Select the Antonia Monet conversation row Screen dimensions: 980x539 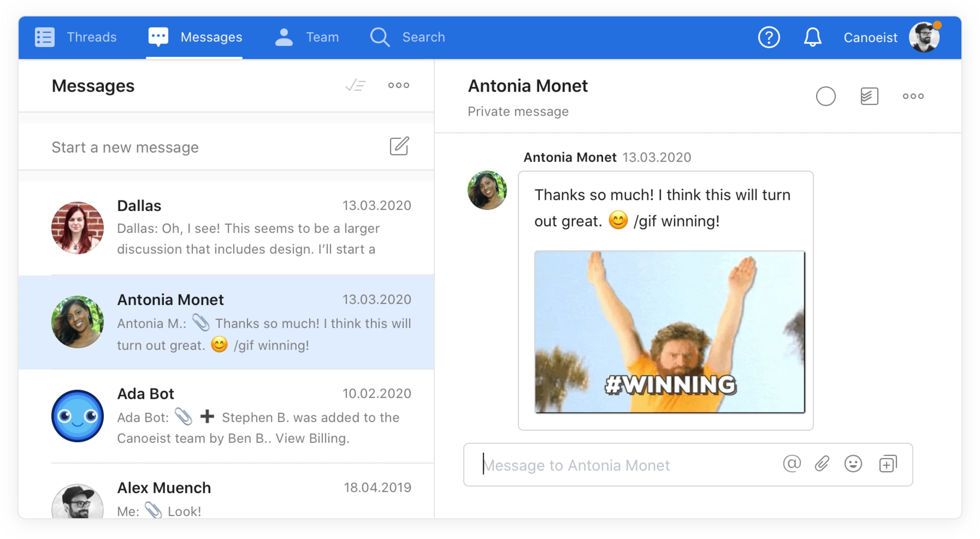pyautogui.click(x=226, y=322)
